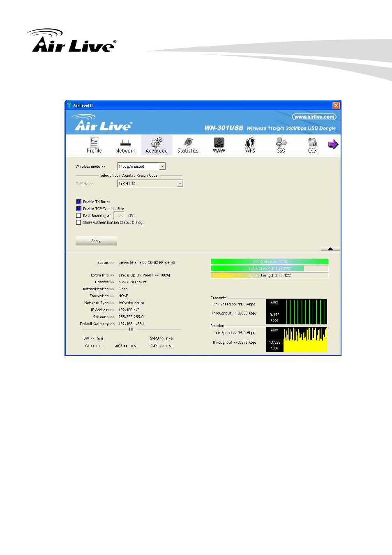Collapse the status panel with up arrow
Viewport: 392px width, 555px height.
point(330,249)
